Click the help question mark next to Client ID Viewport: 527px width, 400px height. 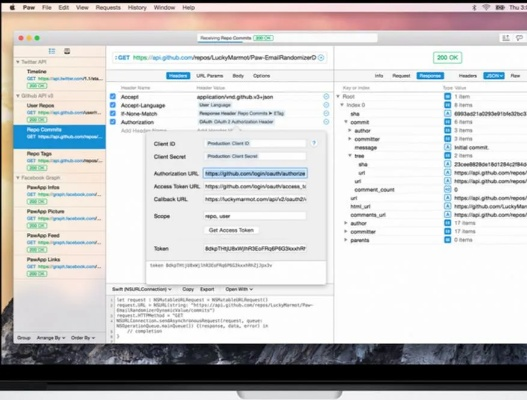tap(314, 143)
